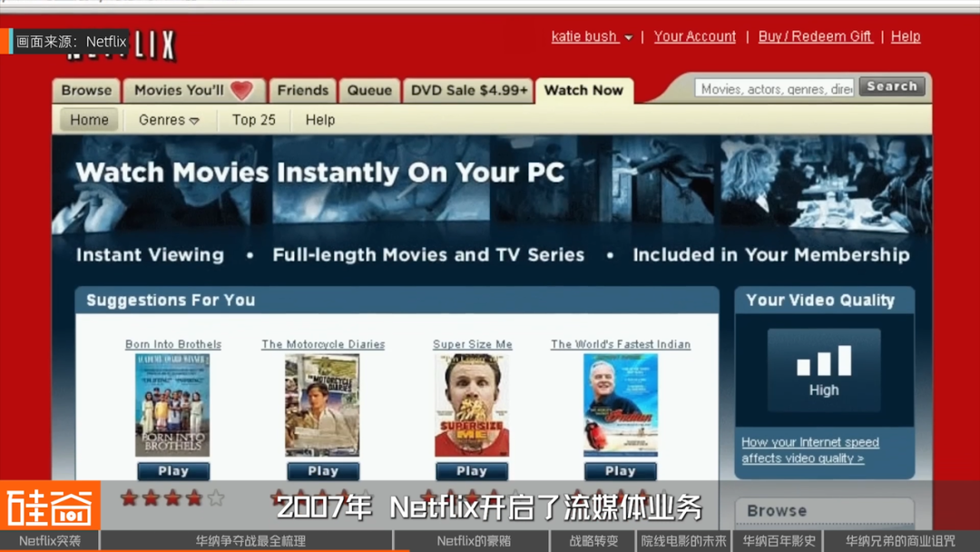
Task: Click the Home sub-navigation button
Action: tap(89, 120)
